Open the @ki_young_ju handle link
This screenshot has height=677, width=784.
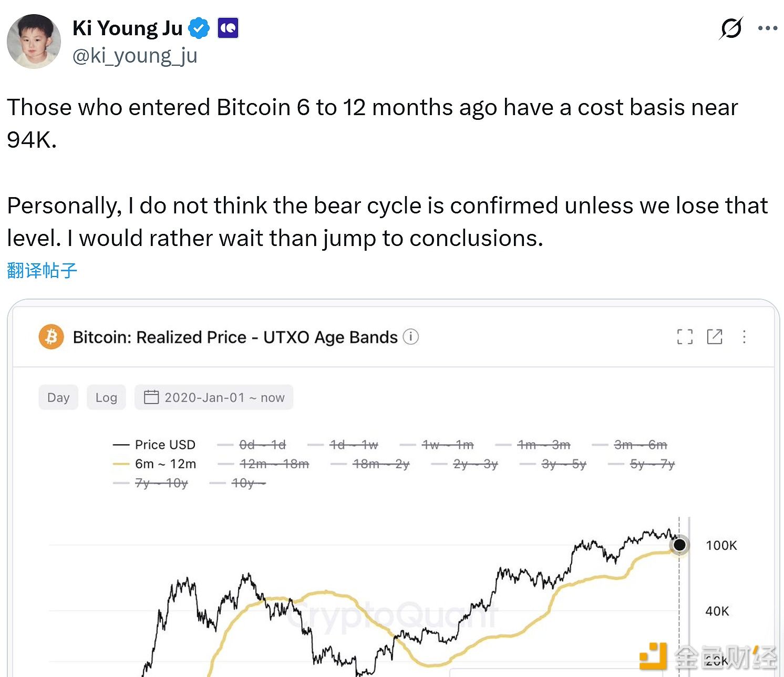click(x=135, y=55)
